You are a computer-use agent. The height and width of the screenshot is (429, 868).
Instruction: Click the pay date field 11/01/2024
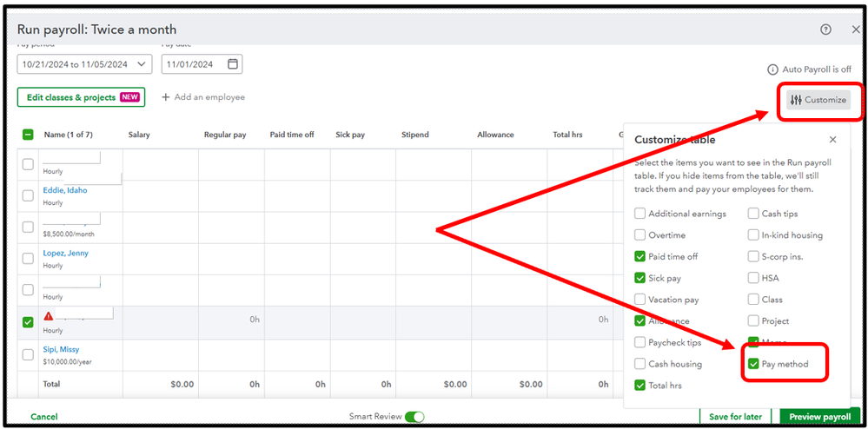pyautogui.click(x=202, y=64)
